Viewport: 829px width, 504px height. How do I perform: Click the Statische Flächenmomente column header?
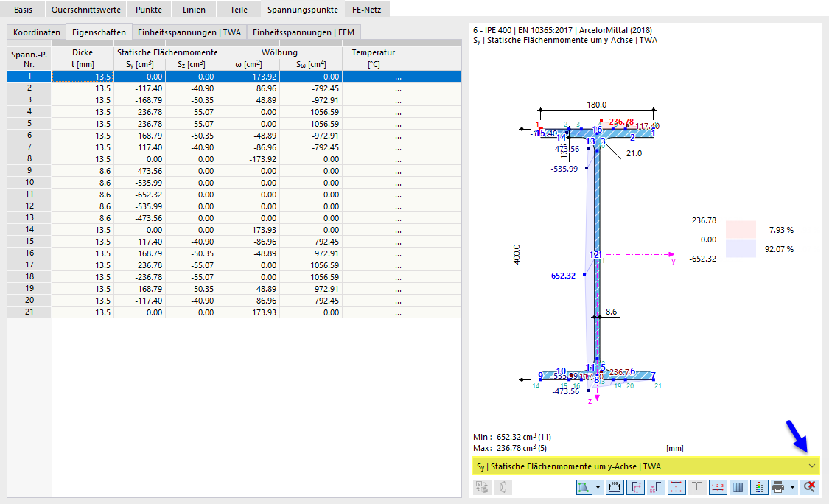pos(166,52)
